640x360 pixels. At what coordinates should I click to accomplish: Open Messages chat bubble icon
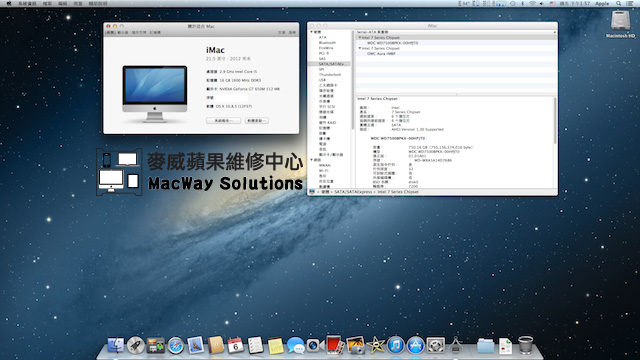click(296, 346)
